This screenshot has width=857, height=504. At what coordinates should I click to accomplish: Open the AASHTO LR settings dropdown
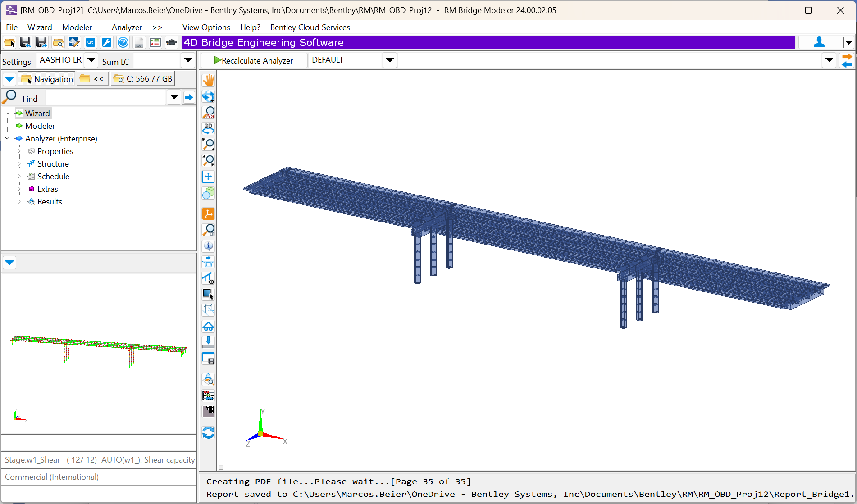pos(91,60)
